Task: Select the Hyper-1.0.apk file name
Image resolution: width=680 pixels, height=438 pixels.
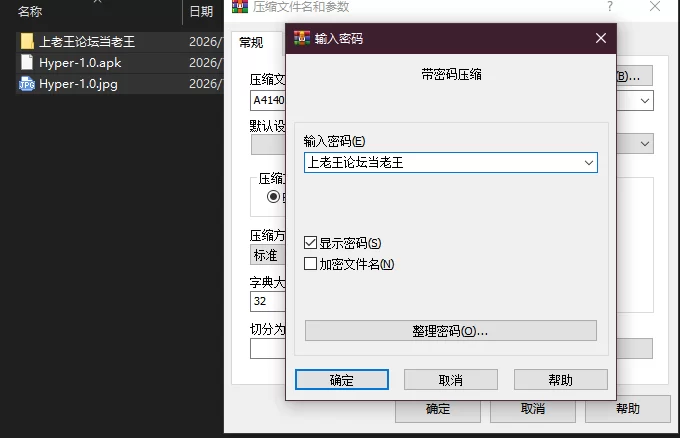Action: point(80,62)
